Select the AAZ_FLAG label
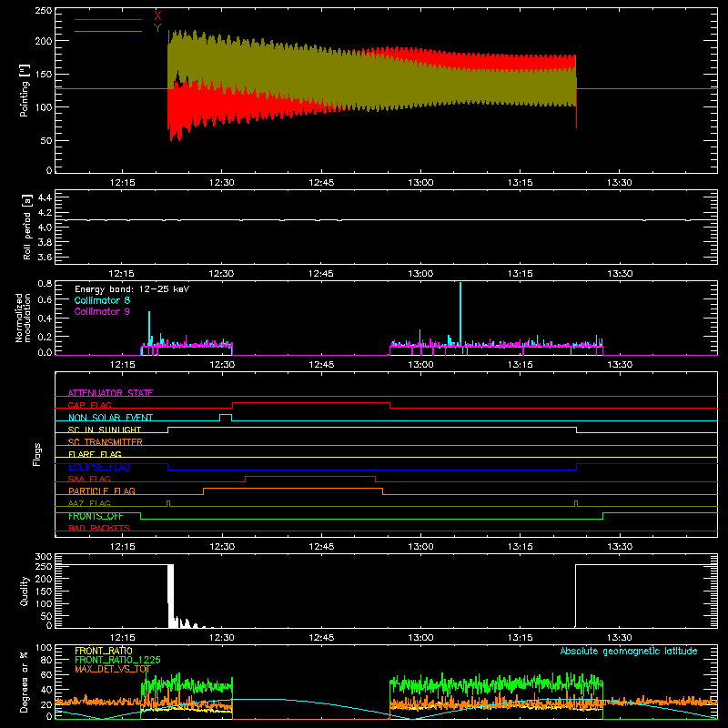 (89, 503)
